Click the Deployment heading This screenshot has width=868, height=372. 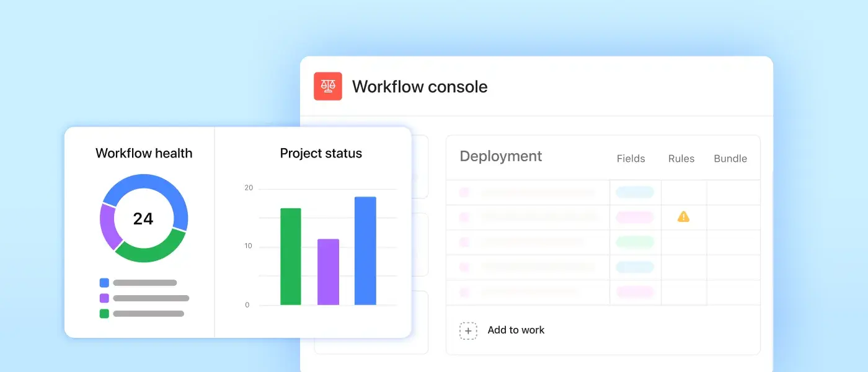501,156
